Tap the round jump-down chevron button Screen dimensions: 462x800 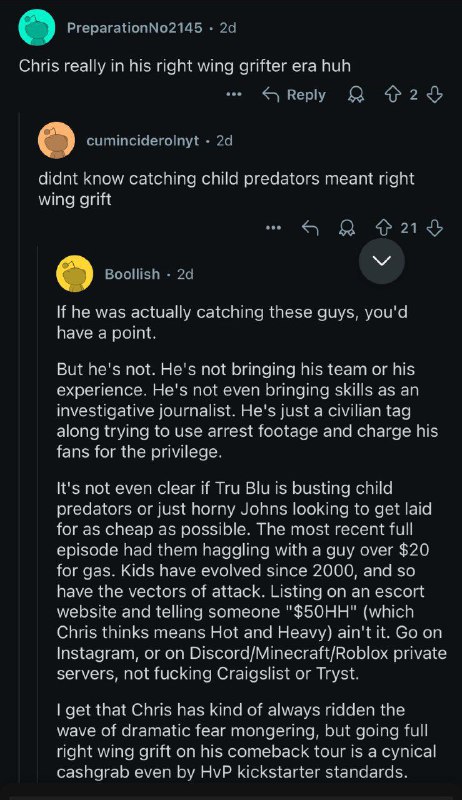(x=382, y=261)
